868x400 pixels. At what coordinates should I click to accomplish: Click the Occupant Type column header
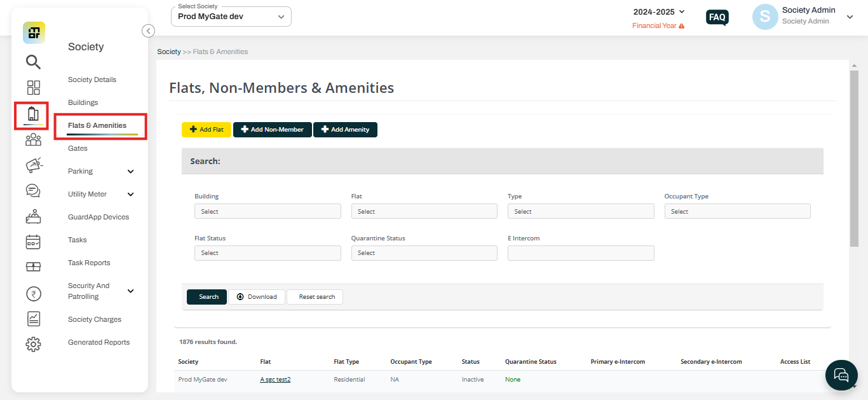pos(411,362)
